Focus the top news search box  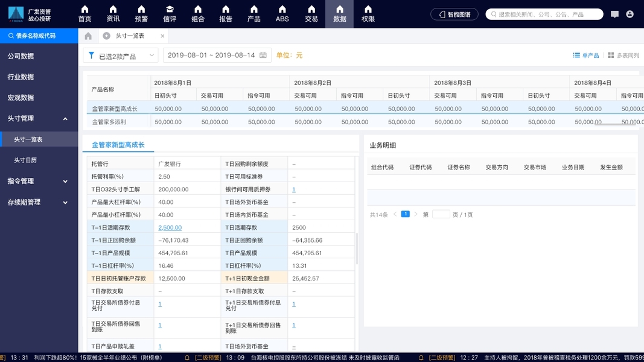544,14
